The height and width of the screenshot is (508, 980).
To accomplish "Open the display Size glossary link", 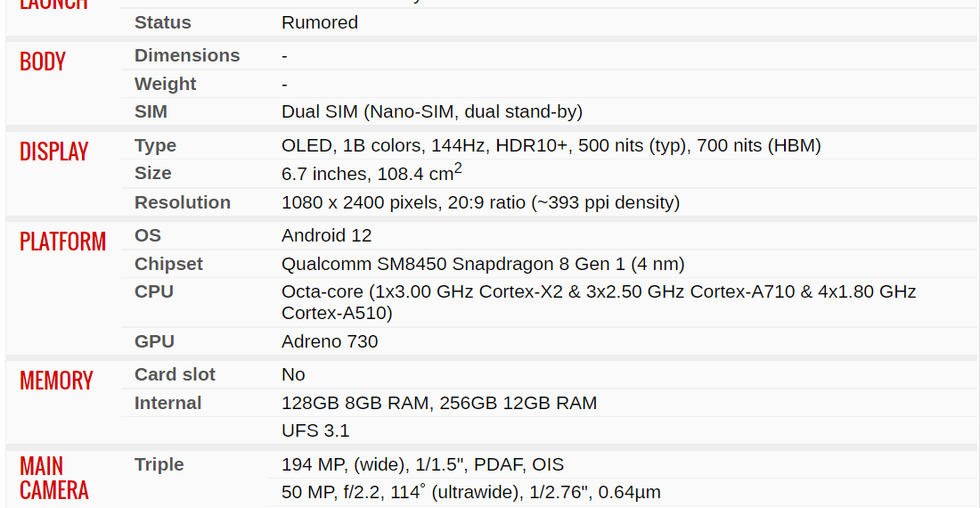I will [x=152, y=173].
